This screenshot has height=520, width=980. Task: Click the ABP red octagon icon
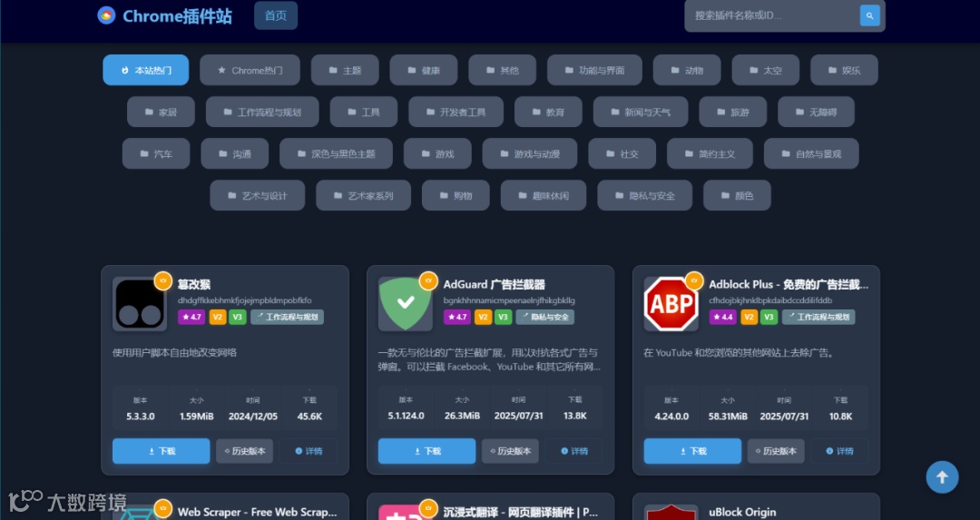[x=671, y=304]
